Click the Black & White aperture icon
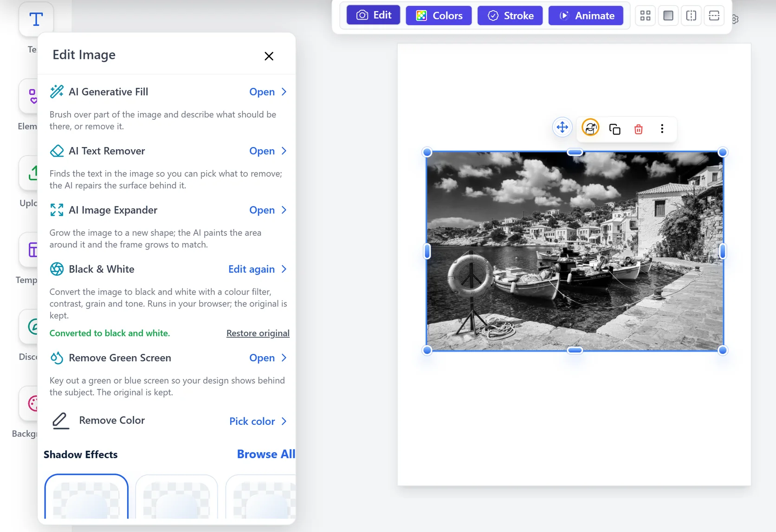 click(57, 269)
